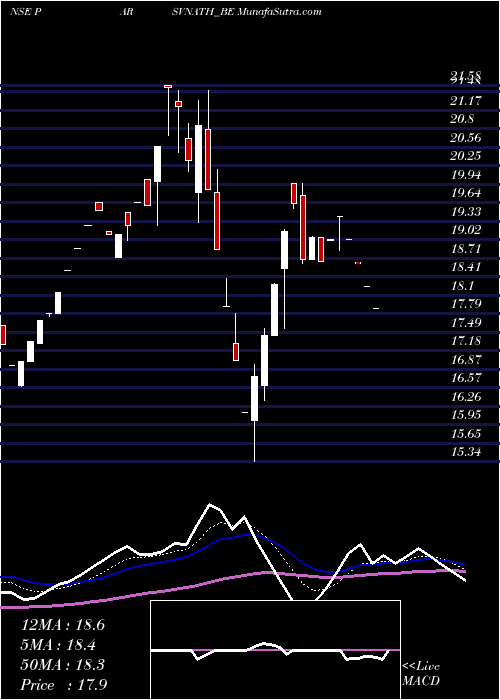Click the 16.87 price axis label
Image resolution: width=500 pixels, height=700 pixels.
[466, 360]
